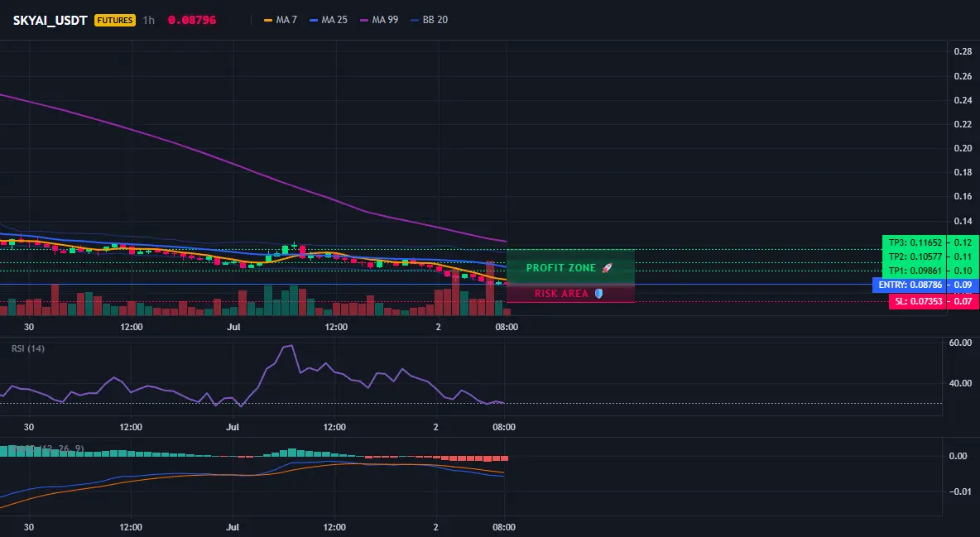
Task: Click the 0.16 price axis label
Action: 963,196
